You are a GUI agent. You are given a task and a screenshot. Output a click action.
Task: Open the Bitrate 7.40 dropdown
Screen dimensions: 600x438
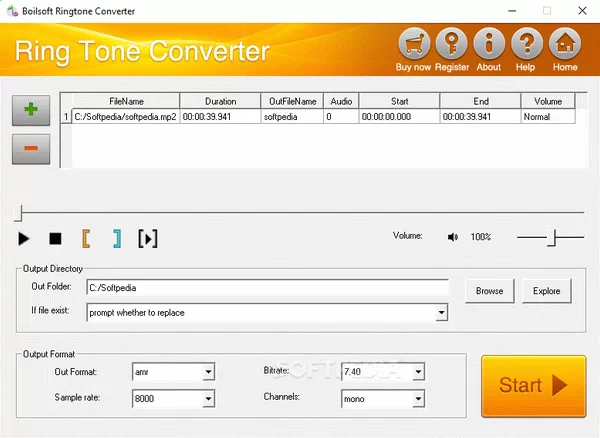(418, 371)
